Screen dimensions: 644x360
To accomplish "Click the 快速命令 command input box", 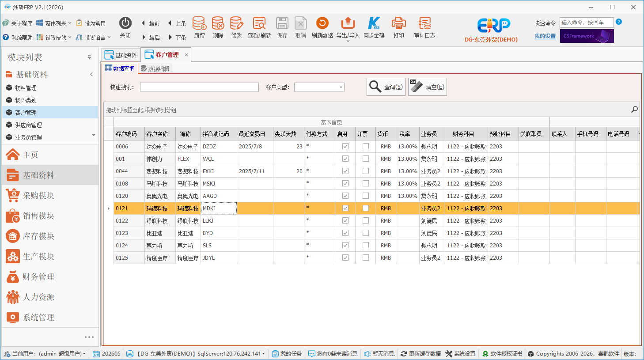I will point(587,22).
